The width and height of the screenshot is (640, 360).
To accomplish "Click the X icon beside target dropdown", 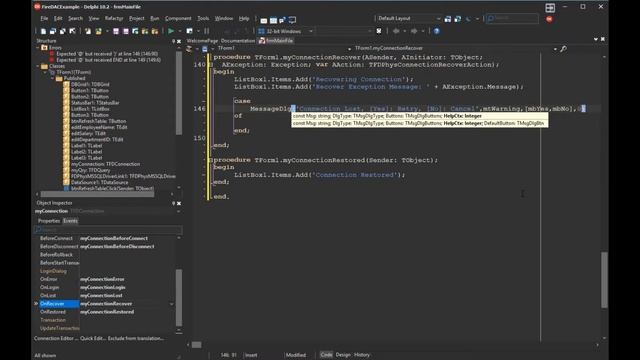I will point(379,31).
